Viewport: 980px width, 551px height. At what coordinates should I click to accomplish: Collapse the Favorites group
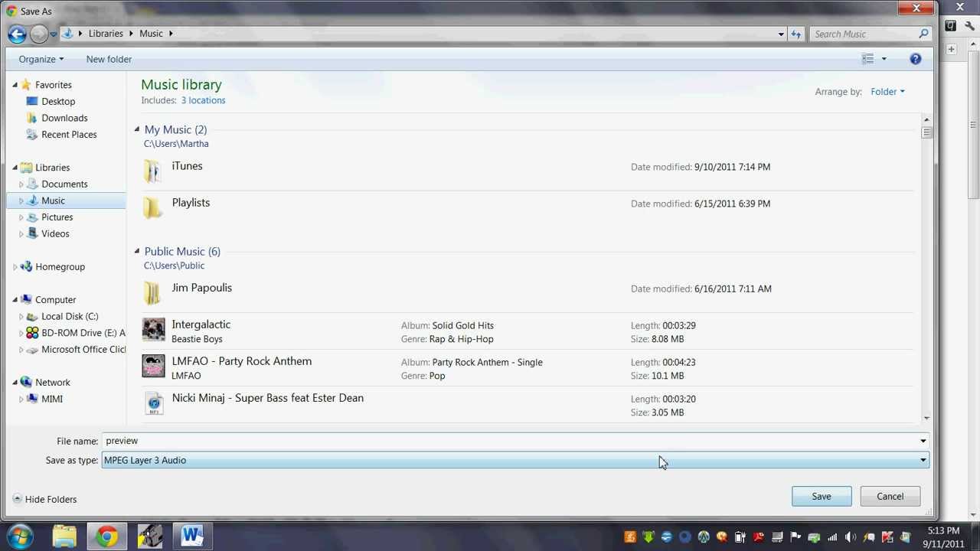tap(15, 85)
